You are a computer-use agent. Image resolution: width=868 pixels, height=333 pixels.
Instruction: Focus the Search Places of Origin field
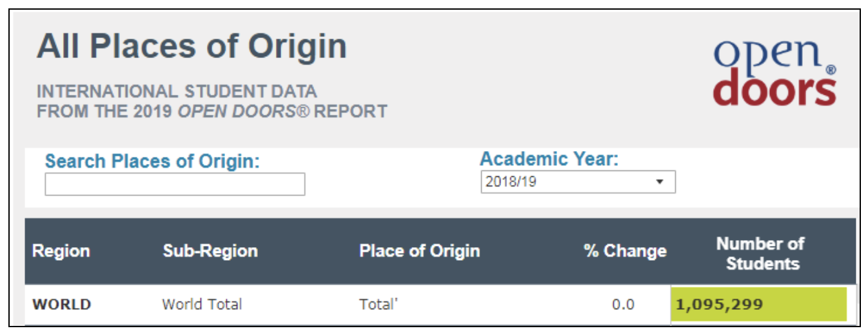click(175, 184)
